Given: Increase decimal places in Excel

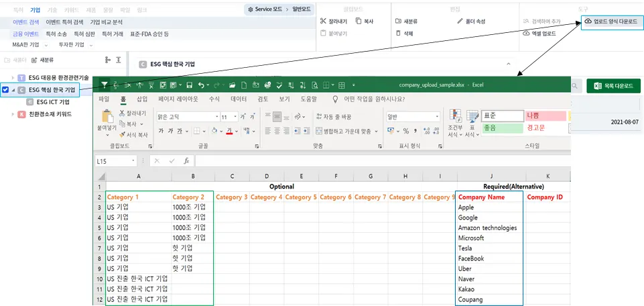Looking at the screenshot, I should [x=426, y=132].
